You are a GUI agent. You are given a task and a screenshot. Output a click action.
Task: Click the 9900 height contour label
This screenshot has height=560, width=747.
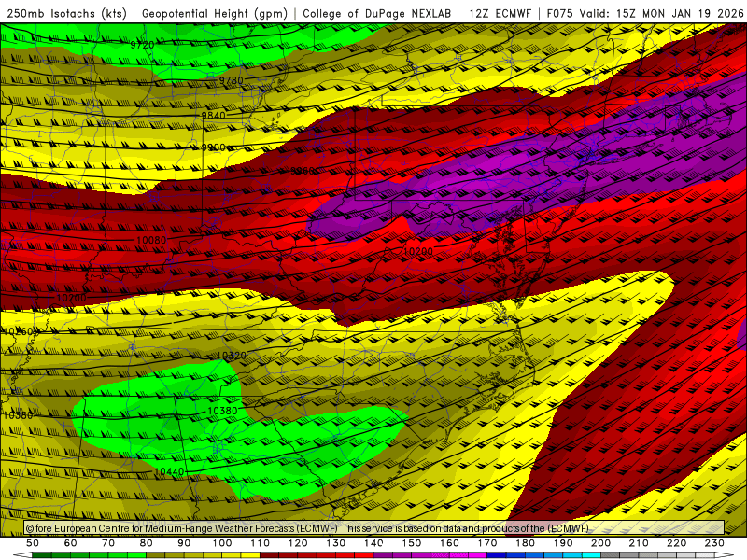(213, 147)
